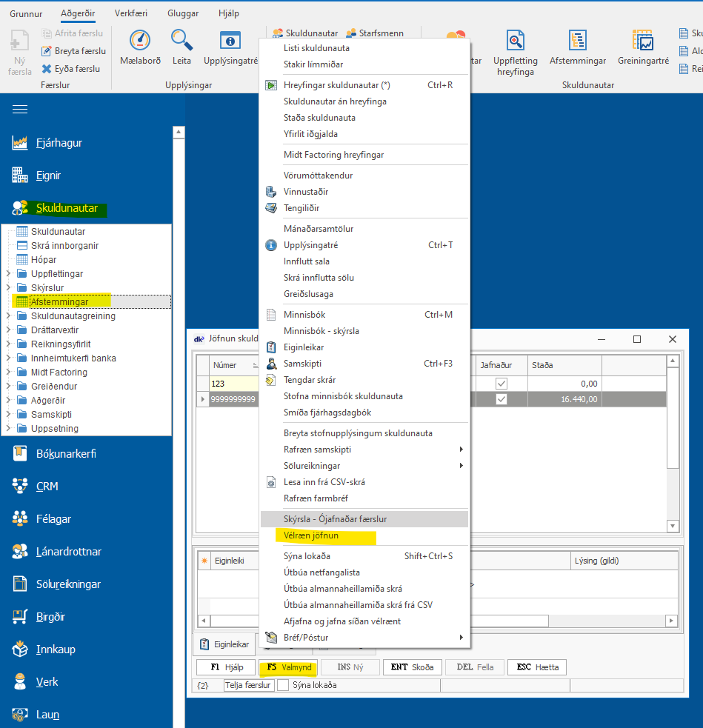Click the hamburger menu icon in sidebar
Viewport: 703px width, 728px height.
click(x=20, y=110)
